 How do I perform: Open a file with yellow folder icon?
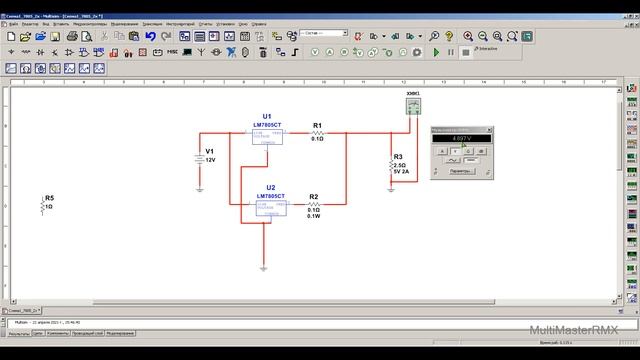[25, 37]
